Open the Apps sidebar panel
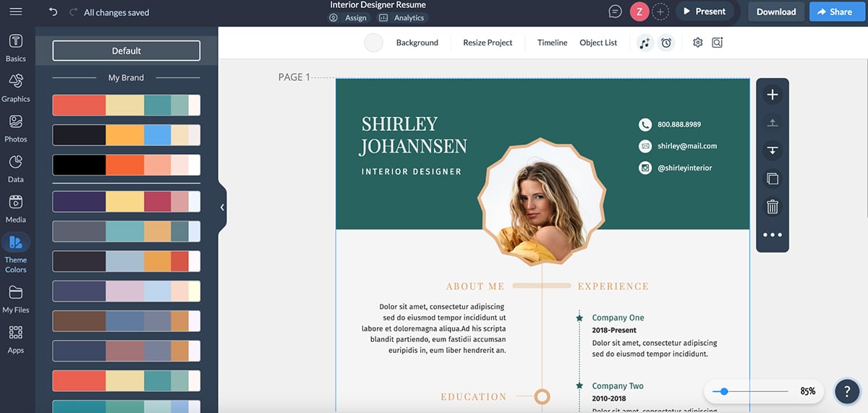This screenshot has width=868, height=413. 15,339
